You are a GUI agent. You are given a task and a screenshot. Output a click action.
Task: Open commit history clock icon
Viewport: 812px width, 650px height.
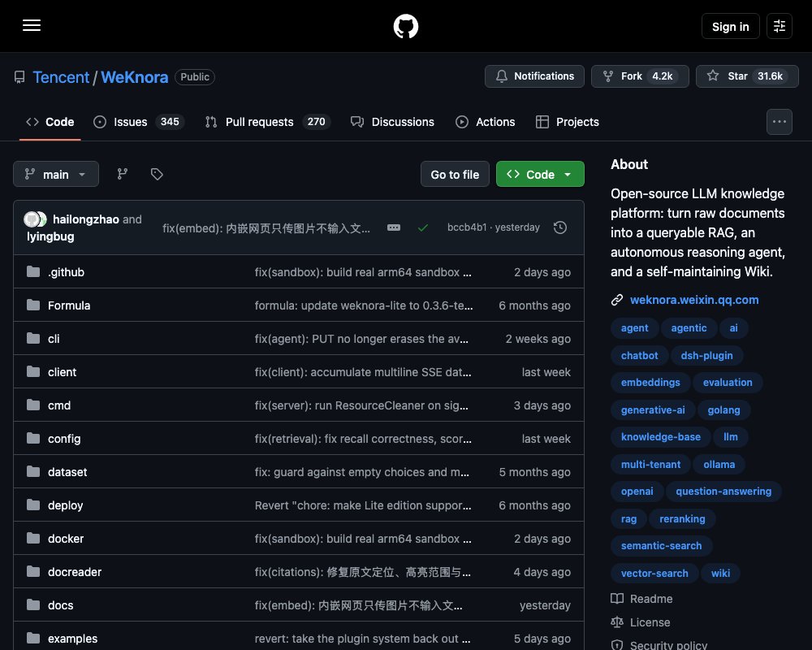(559, 227)
